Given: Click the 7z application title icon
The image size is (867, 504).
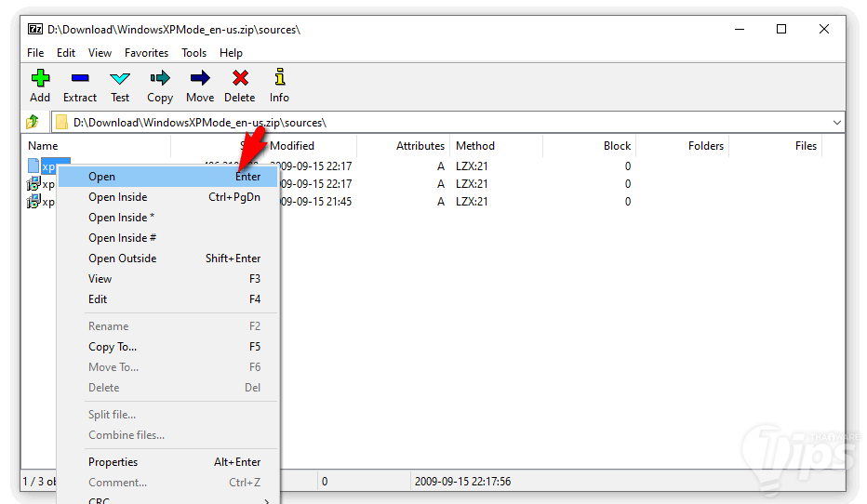Looking at the screenshot, I should [35, 29].
